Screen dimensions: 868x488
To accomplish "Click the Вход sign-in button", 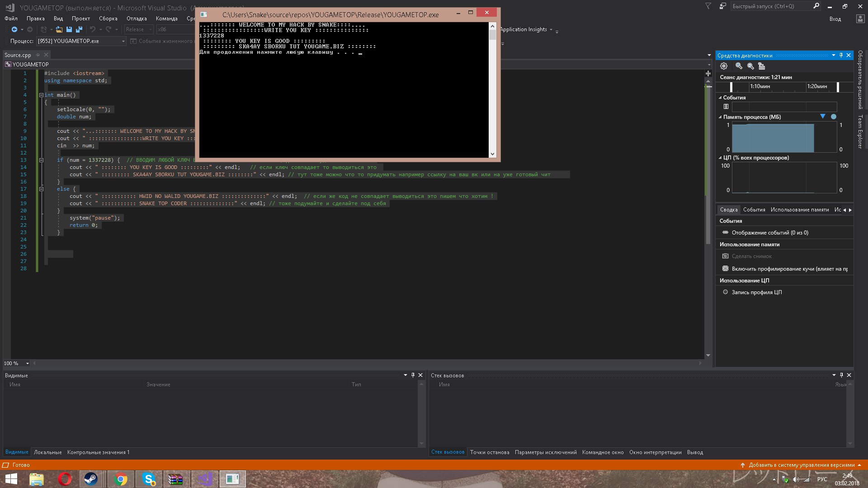I will [835, 19].
